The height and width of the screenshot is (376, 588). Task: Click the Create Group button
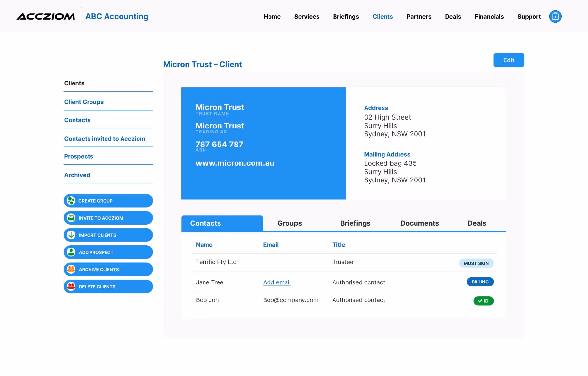tap(108, 201)
